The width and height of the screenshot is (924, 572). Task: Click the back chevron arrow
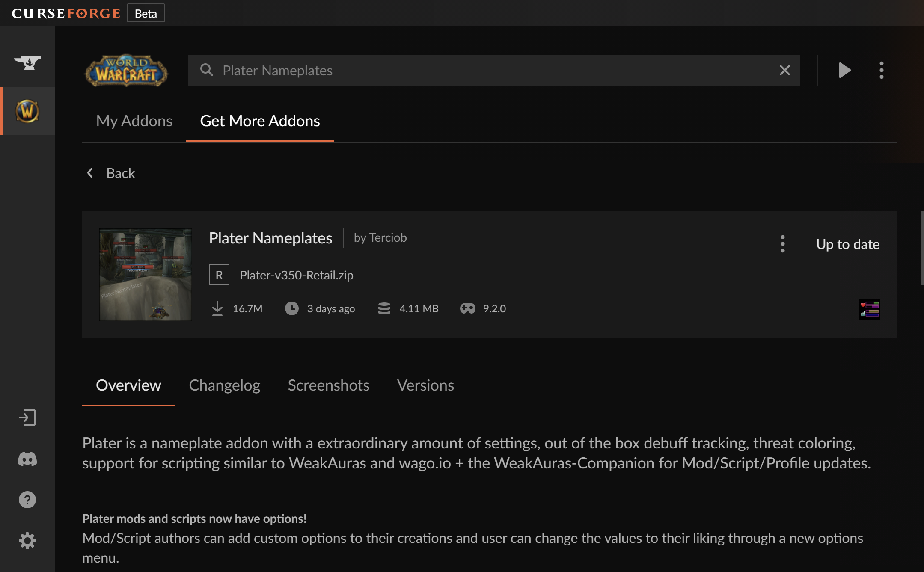point(90,173)
